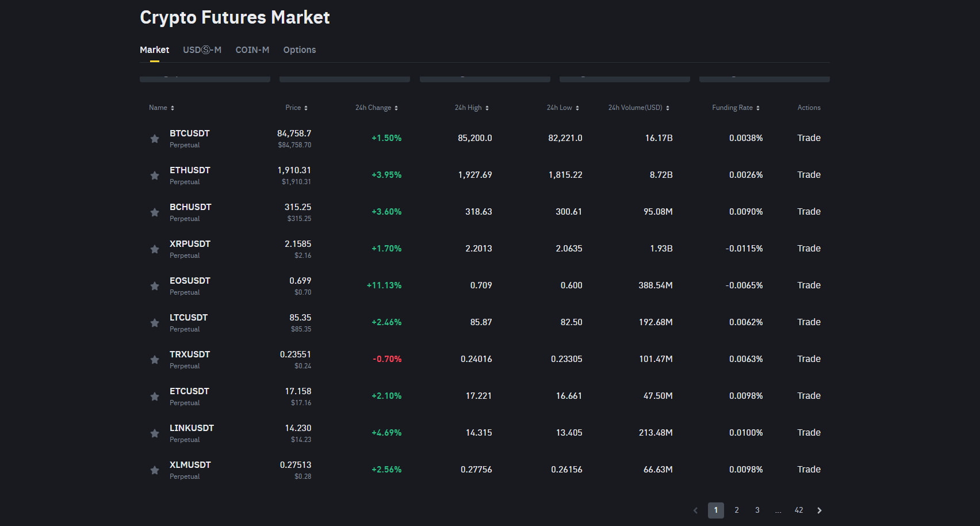The image size is (980, 526).
Task: Mark TRXUSDT star icon
Action: tap(155, 360)
